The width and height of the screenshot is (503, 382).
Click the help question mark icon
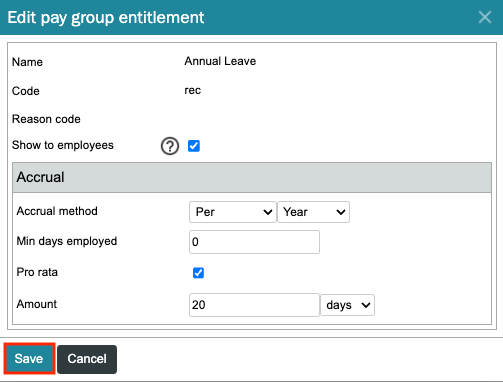(x=170, y=146)
